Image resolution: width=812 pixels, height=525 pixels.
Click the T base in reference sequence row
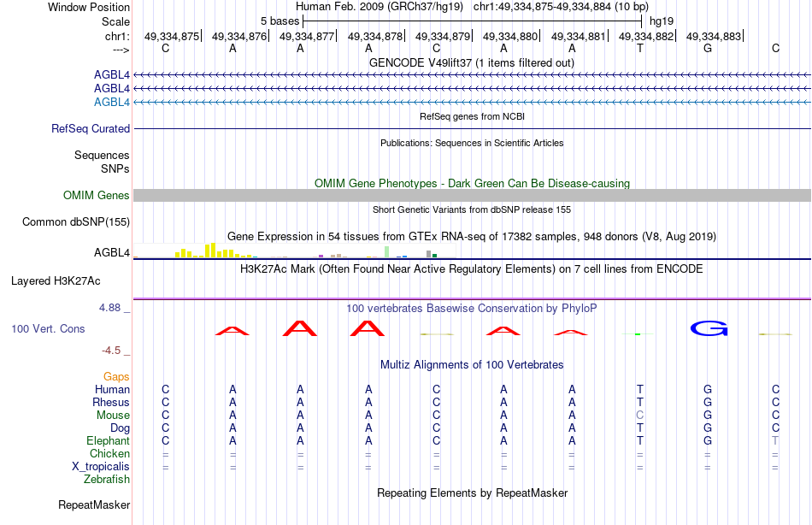click(640, 49)
